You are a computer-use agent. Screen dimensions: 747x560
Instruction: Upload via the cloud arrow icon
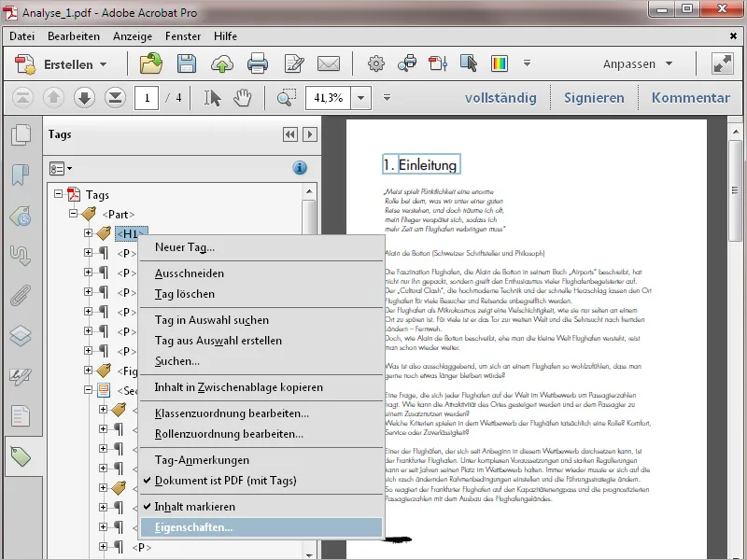click(x=222, y=63)
